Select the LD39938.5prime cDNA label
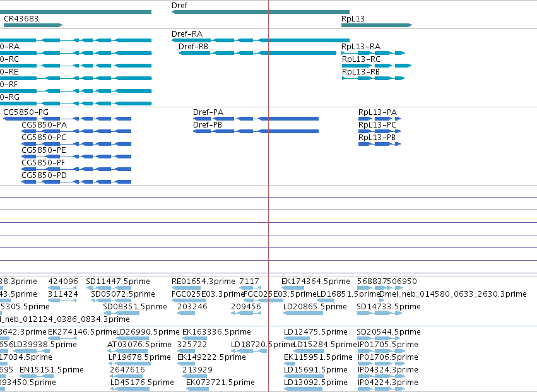Viewport: 537px width, 392px height. pos(45,345)
